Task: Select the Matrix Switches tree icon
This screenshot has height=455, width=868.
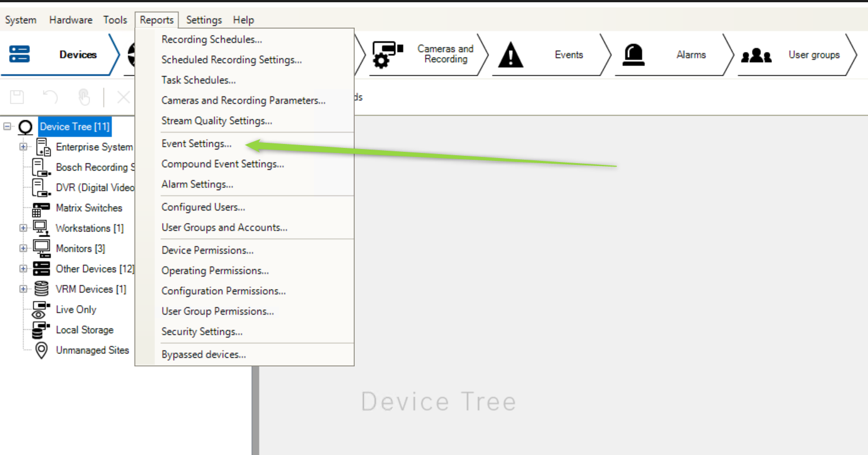Action: pyautogui.click(x=41, y=208)
